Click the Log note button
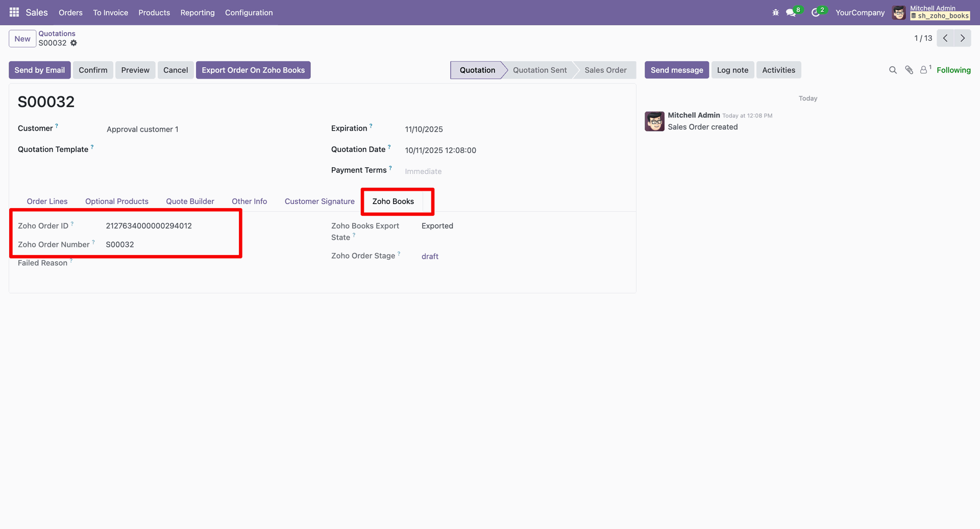The height and width of the screenshot is (529, 980). pyautogui.click(x=732, y=70)
